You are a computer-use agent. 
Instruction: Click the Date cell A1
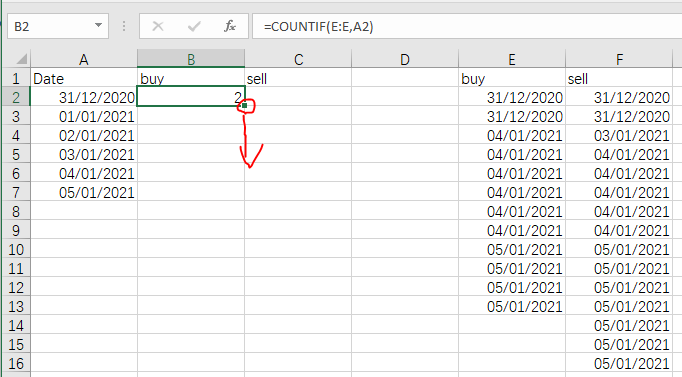(84, 78)
